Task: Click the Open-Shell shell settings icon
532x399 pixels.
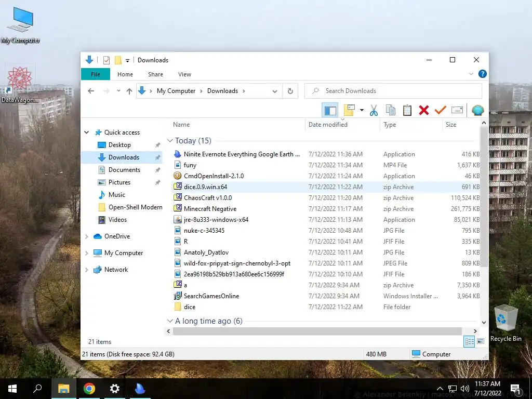Action: coord(478,110)
